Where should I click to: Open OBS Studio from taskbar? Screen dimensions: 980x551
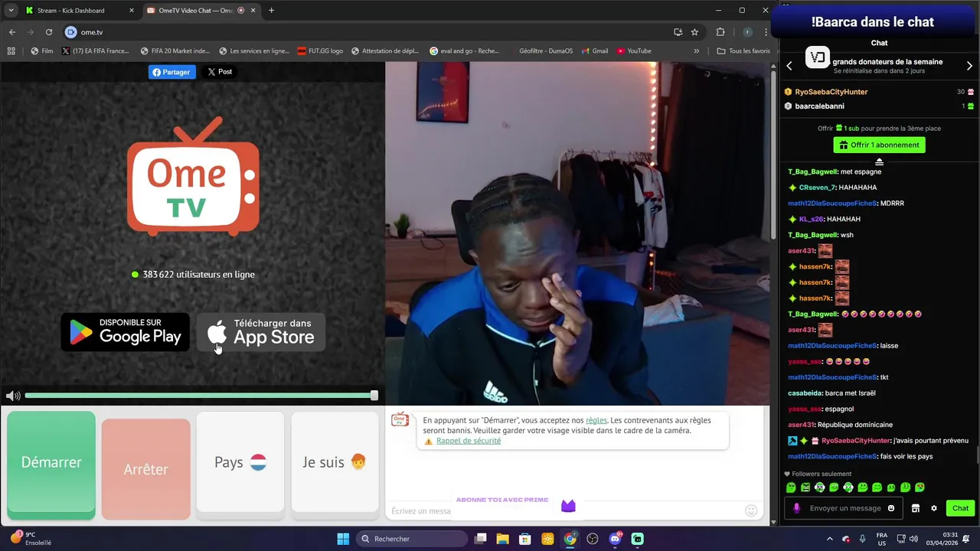(x=593, y=539)
